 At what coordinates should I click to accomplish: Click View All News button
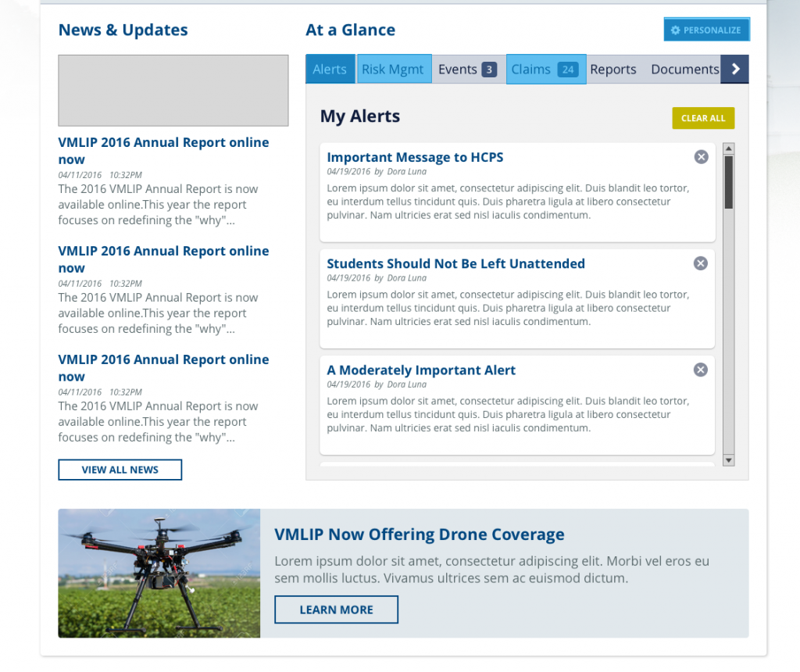point(120,470)
